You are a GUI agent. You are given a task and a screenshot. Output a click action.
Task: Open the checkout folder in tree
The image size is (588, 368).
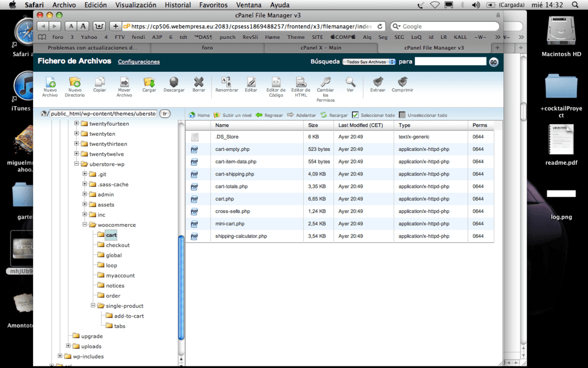point(118,245)
